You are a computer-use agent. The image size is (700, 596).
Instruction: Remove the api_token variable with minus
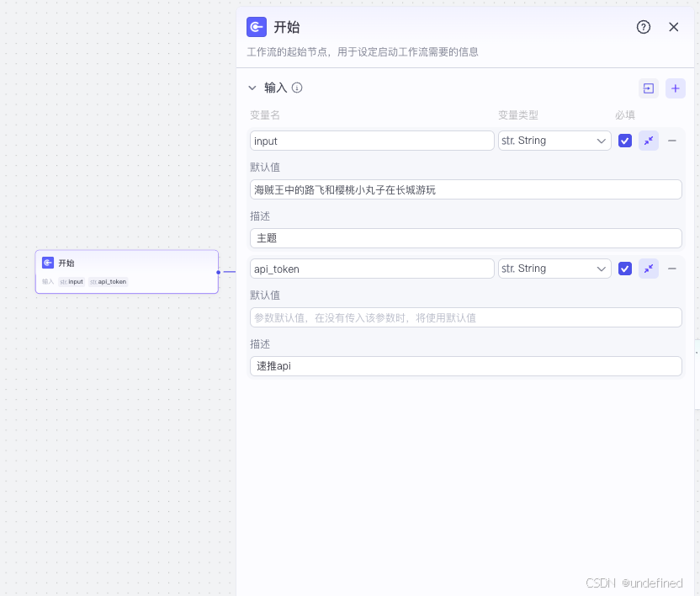[672, 269]
